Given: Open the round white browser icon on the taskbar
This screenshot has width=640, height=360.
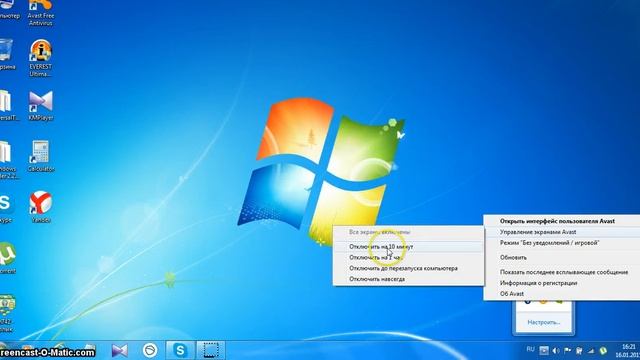Looking at the screenshot, I should (x=150, y=350).
